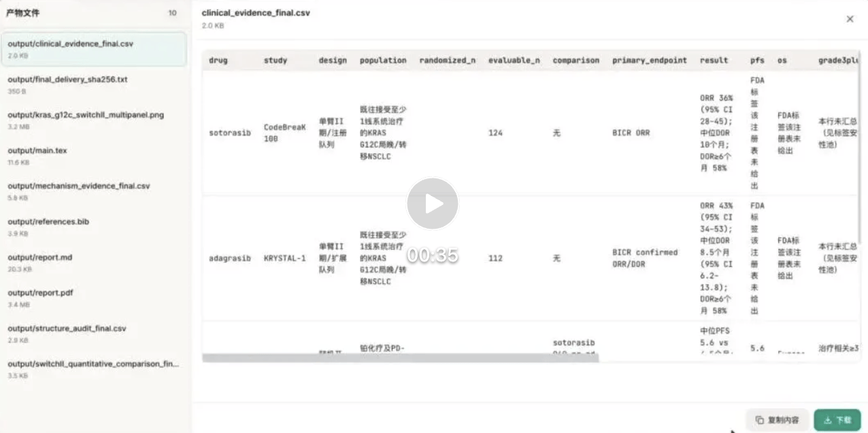
Task: Click the randomized_n column header
Action: coord(447,61)
